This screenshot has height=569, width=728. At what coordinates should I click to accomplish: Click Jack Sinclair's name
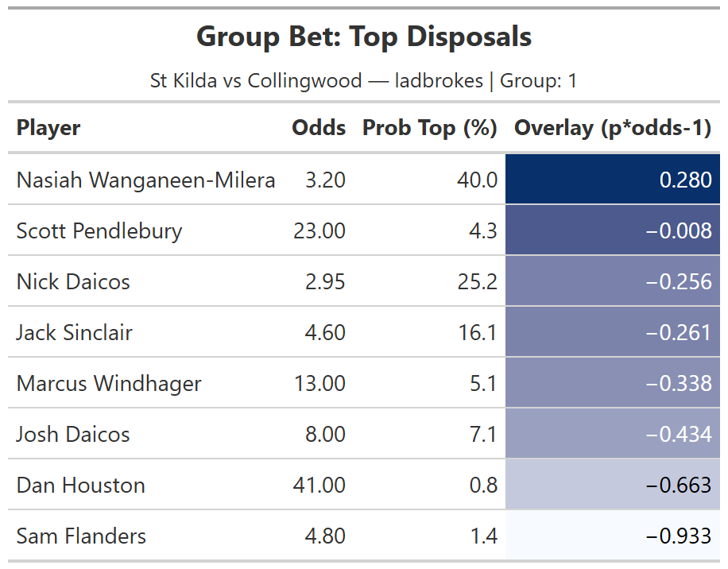(x=75, y=333)
